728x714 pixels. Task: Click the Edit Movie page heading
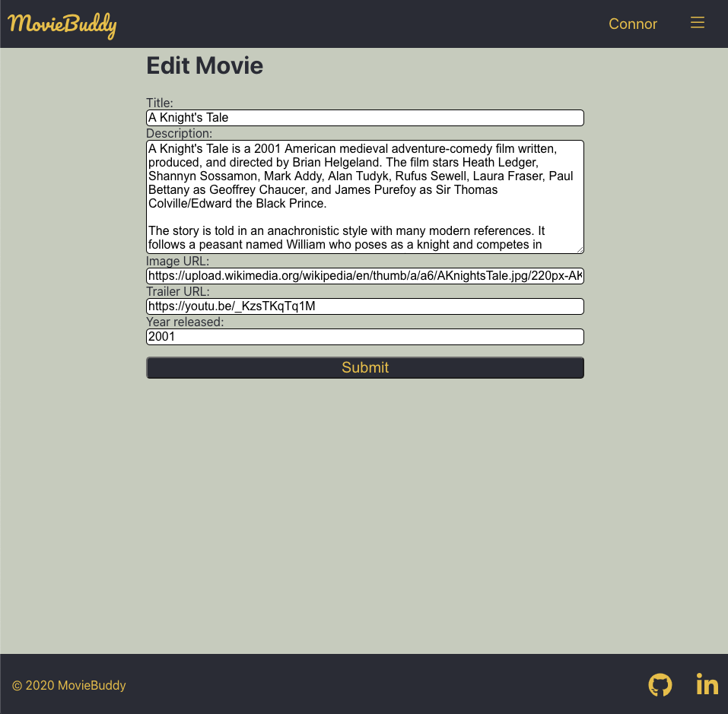[204, 65]
